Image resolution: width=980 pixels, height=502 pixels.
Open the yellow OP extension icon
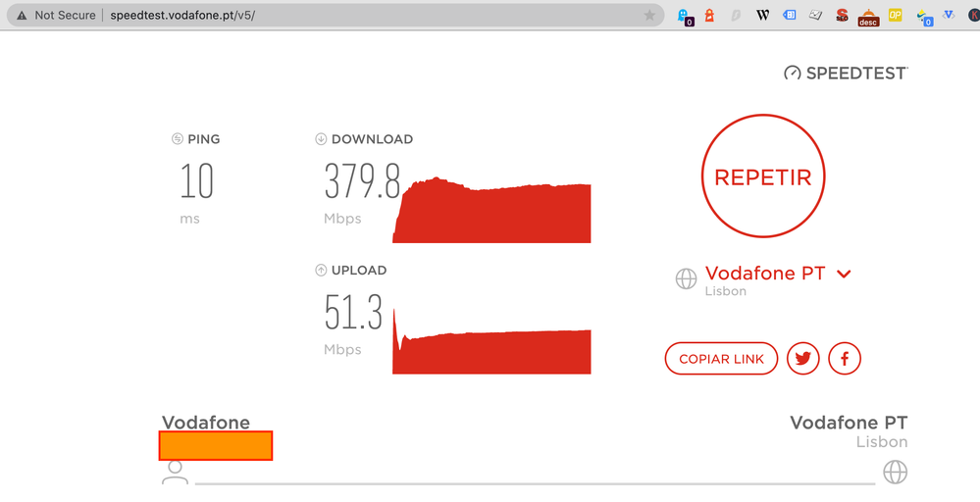[895, 15]
